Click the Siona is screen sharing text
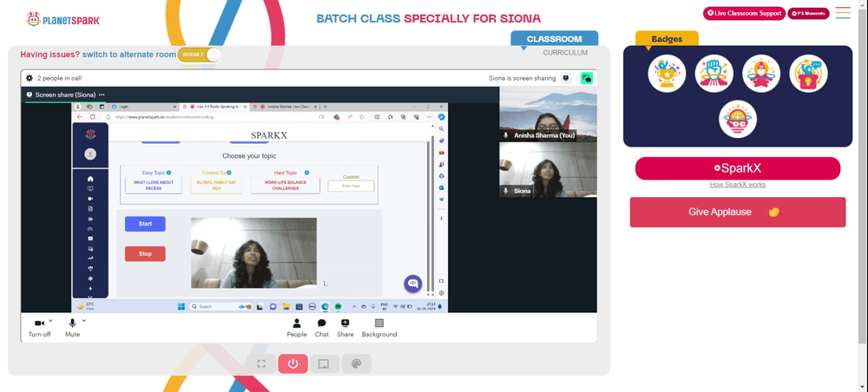This screenshot has width=868, height=392. pos(522,79)
